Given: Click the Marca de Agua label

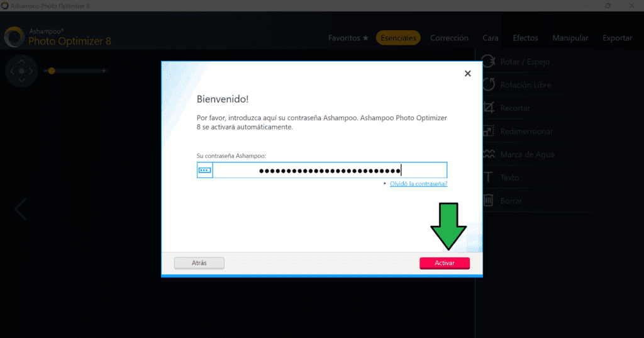Looking at the screenshot, I should pos(527,155).
